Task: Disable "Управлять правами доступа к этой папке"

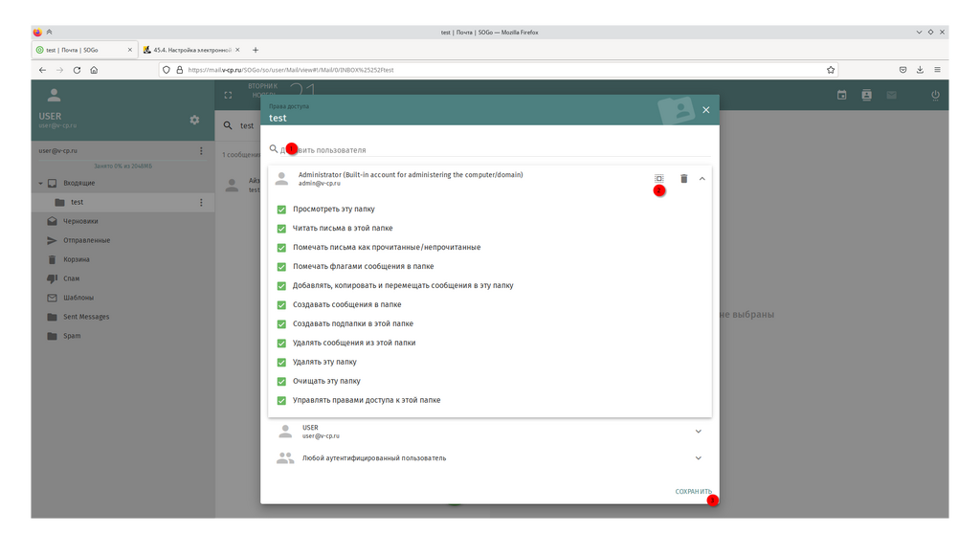Action: tap(281, 400)
